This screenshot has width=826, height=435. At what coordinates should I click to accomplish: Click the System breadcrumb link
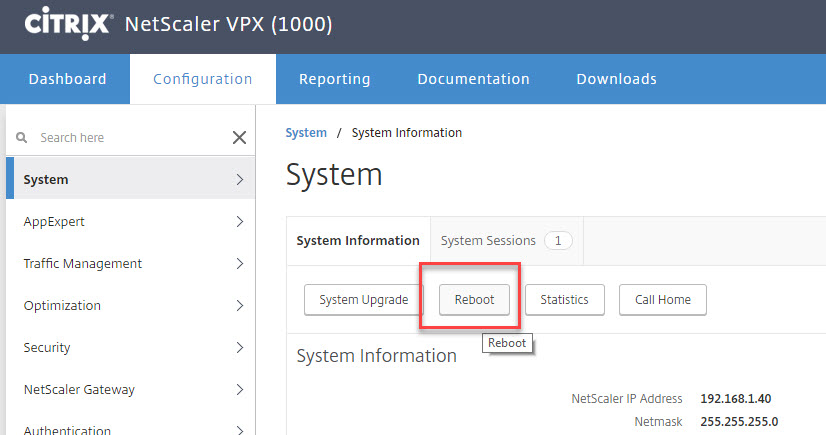(306, 133)
